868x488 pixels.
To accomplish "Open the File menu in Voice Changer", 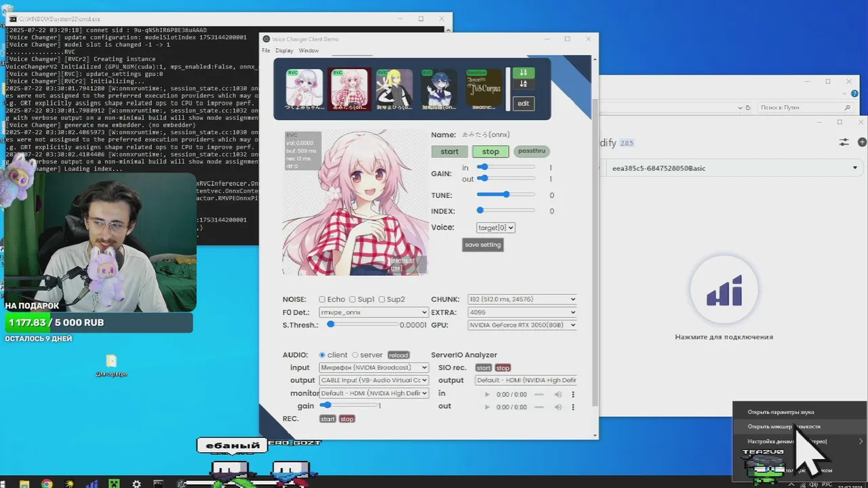I will coord(266,51).
